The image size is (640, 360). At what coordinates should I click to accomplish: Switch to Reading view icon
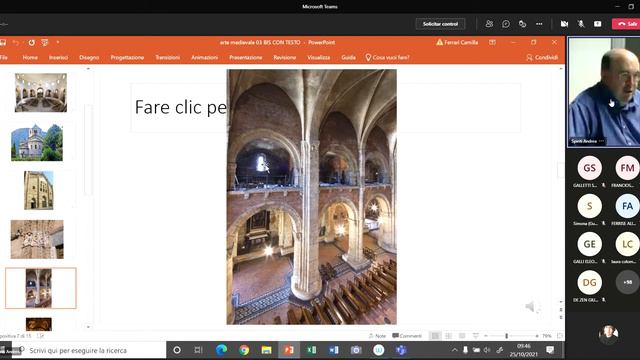coord(462,336)
